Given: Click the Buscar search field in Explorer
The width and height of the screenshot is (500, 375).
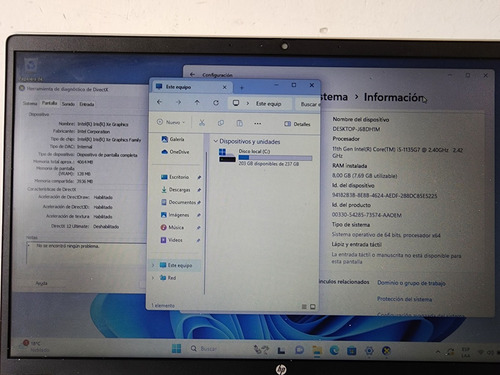Looking at the screenshot, I should 308,104.
